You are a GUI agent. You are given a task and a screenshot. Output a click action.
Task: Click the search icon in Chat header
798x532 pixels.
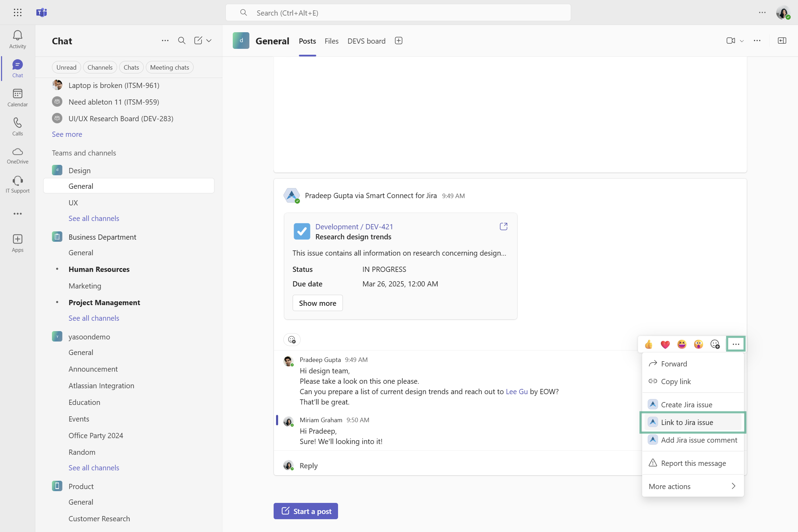click(x=181, y=41)
